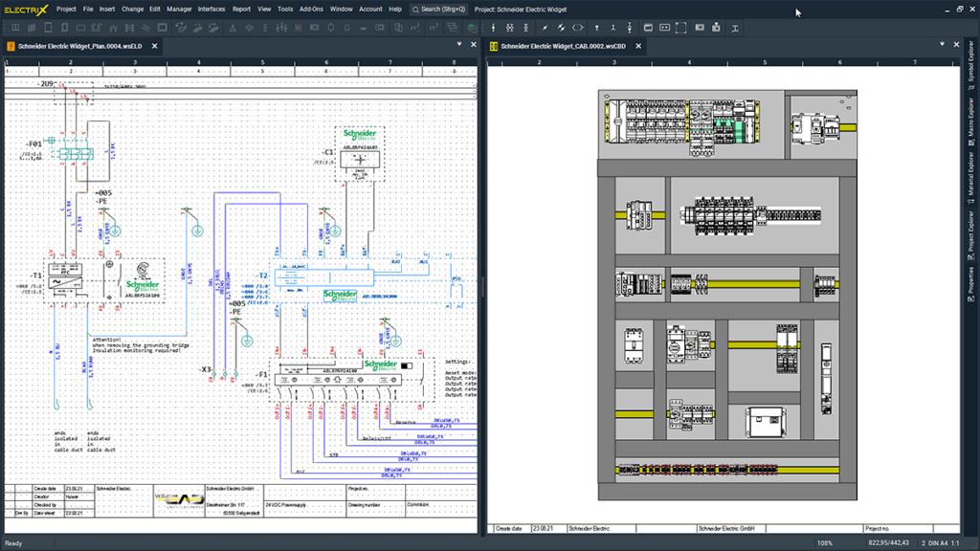Click the ELECTRIX application logo
Viewport: 980px width, 551px height.
pyautogui.click(x=26, y=10)
